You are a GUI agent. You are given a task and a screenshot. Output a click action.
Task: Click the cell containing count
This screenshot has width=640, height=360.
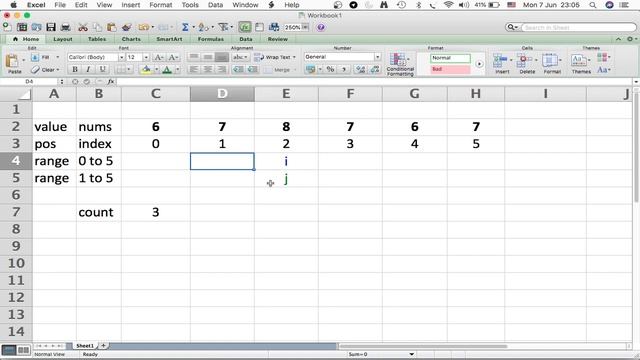98,212
